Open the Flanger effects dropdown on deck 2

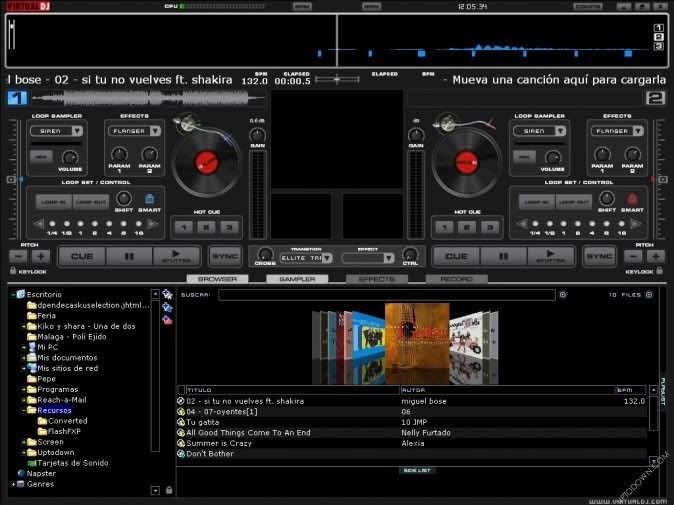[x=638, y=131]
